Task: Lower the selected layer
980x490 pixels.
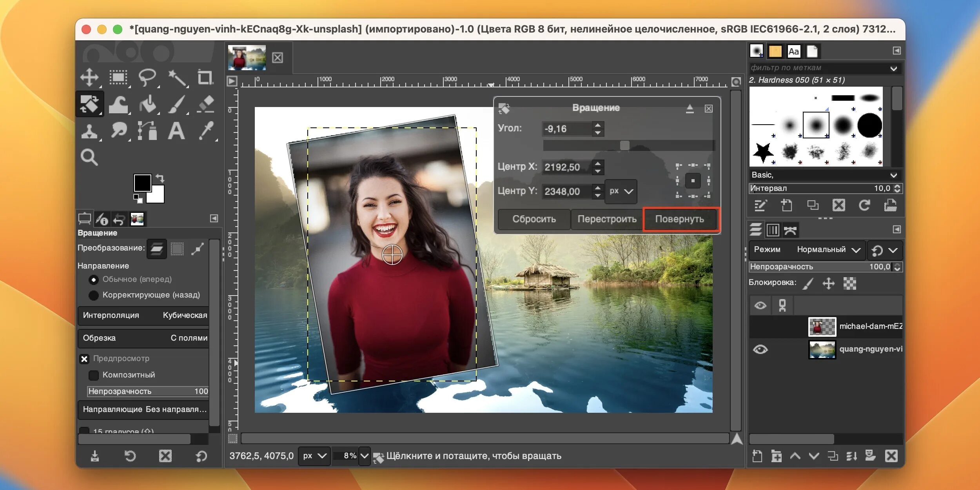Action: (x=814, y=456)
